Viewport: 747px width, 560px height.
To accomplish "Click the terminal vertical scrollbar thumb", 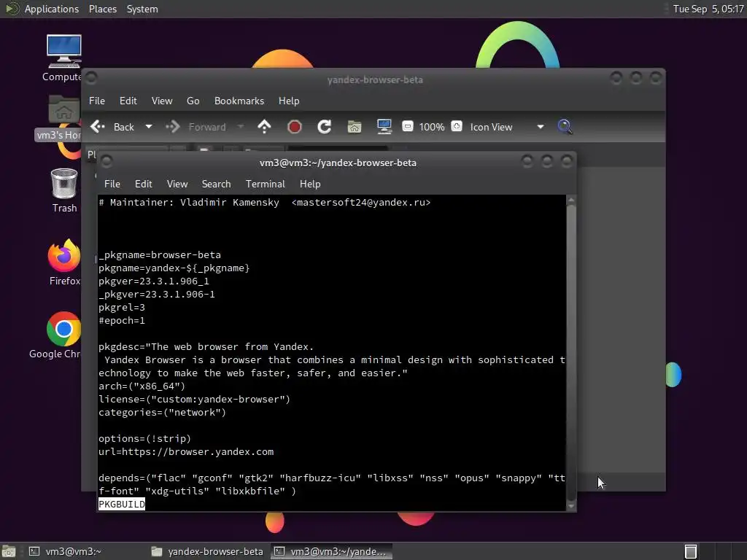I will (x=571, y=352).
